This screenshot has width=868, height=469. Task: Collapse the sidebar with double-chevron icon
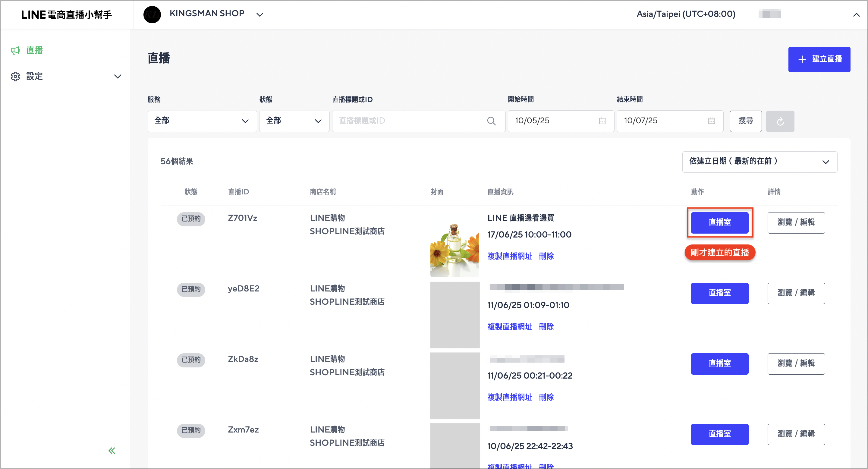click(x=112, y=451)
